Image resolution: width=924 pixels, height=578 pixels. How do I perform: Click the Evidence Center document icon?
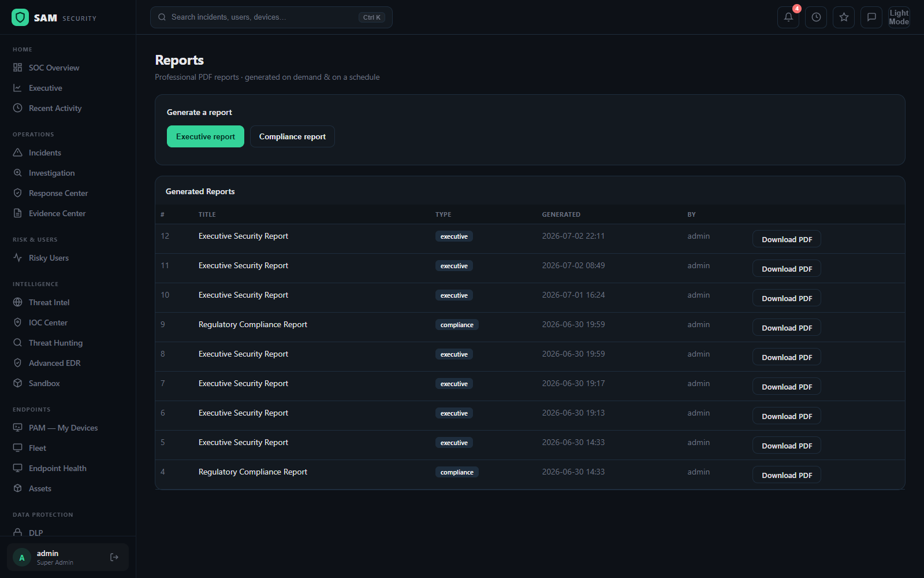point(18,213)
